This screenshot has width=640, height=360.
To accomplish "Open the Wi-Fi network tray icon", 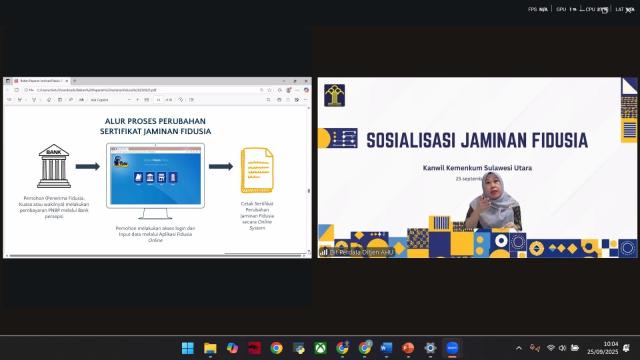I will pyautogui.click(x=551, y=348).
